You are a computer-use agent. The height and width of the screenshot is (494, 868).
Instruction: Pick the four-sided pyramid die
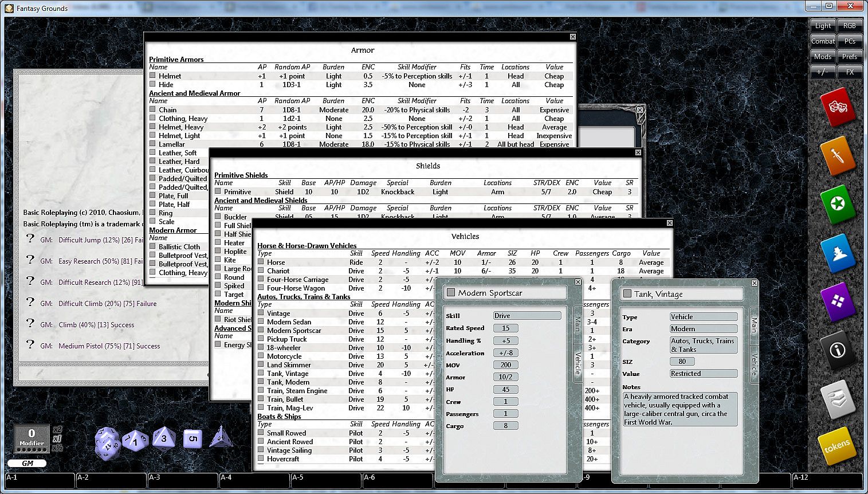pos(221,437)
